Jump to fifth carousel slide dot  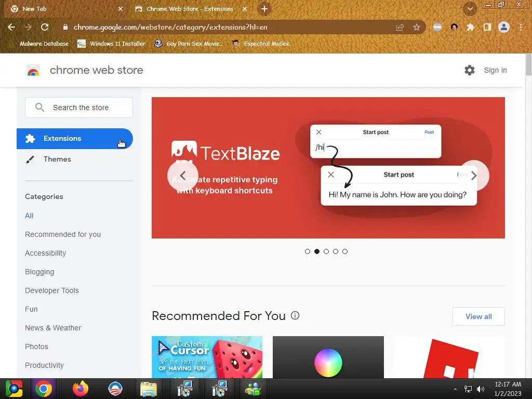coord(345,251)
